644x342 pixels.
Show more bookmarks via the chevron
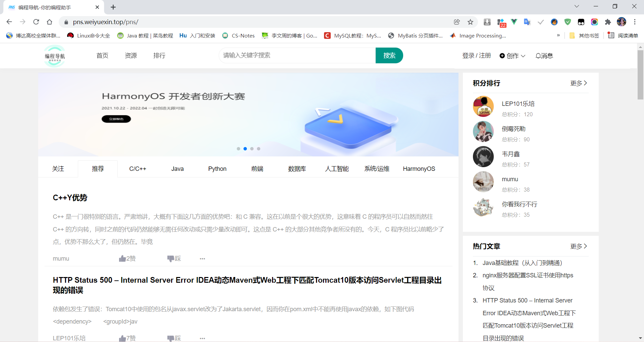click(558, 35)
